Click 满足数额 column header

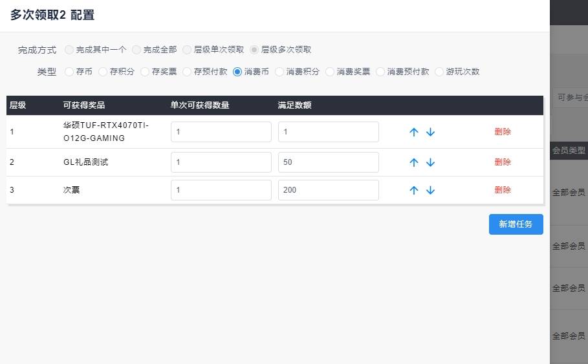(295, 105)
